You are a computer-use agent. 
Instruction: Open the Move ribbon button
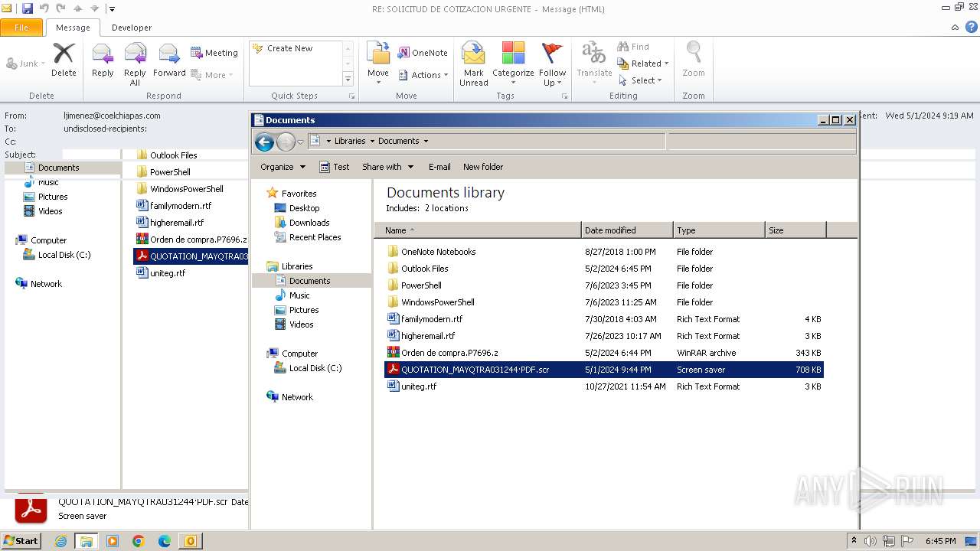point(378,64)
